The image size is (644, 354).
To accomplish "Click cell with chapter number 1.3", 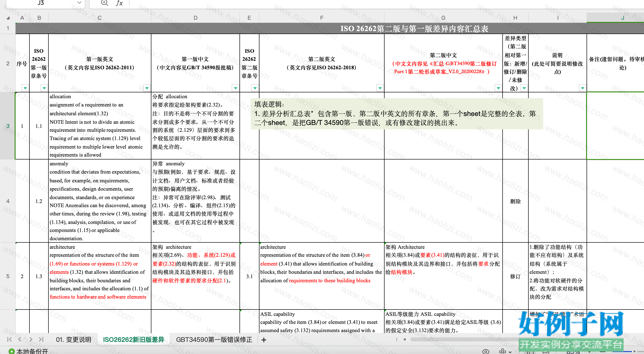I will click(39, 276).
